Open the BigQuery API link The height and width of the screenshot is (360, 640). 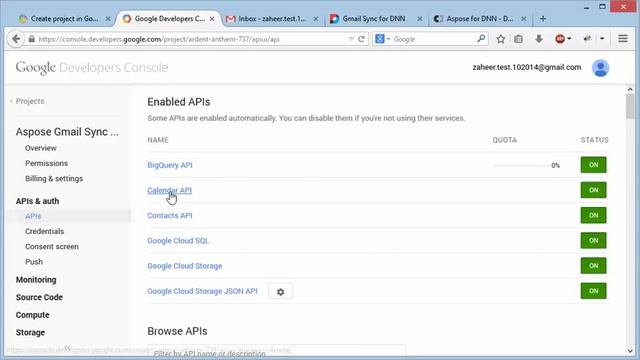pos(170,165)
